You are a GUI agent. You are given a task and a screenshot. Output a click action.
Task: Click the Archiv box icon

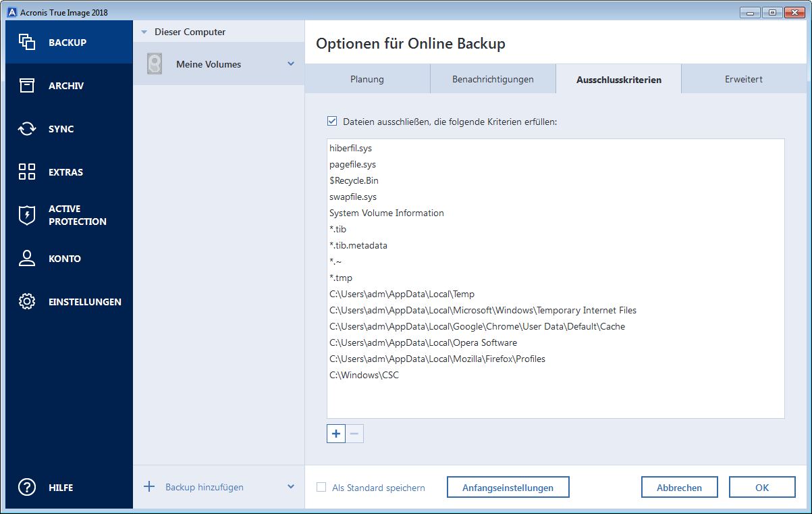pyautogui.click(x=27, y=86)
